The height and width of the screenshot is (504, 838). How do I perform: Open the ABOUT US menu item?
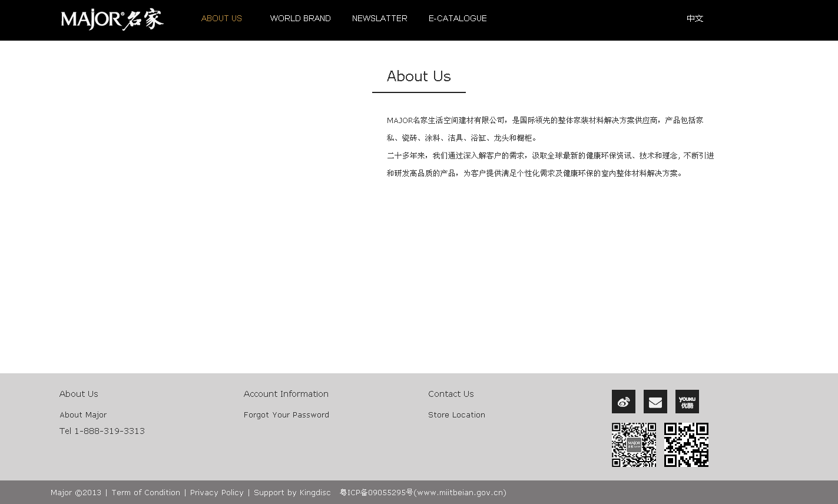tap(221, 18)
